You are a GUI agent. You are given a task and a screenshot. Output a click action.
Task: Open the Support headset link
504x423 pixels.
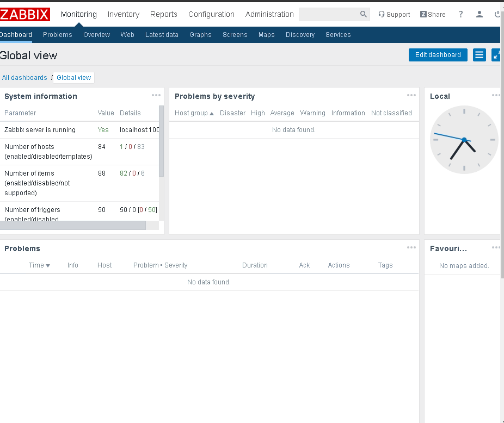[394, 15]
